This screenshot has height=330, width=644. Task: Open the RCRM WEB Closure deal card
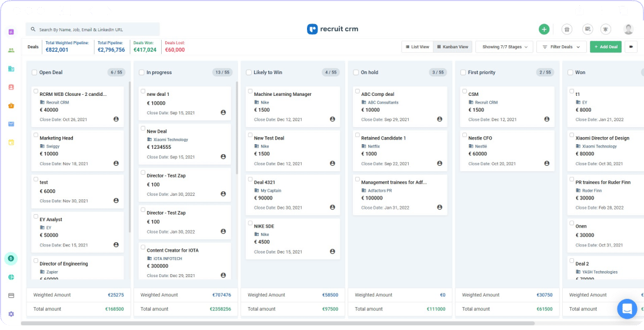click(x=78, y=106)
